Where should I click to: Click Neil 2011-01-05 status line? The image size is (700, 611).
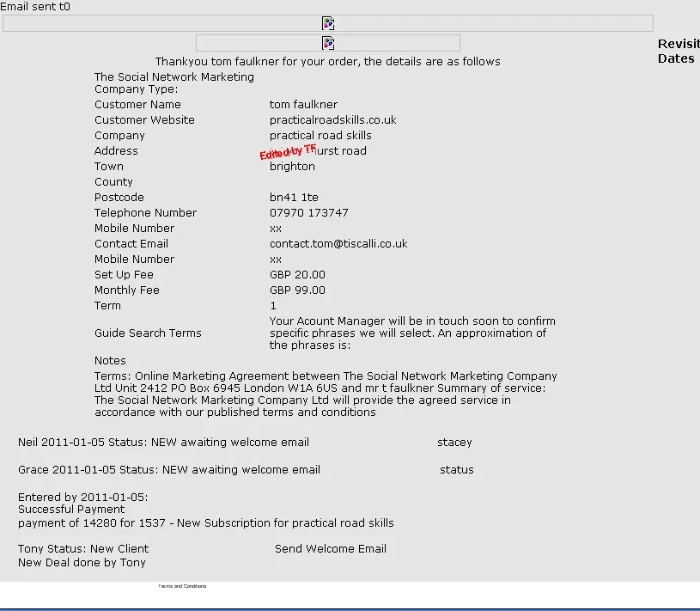(x=163, y=443)
